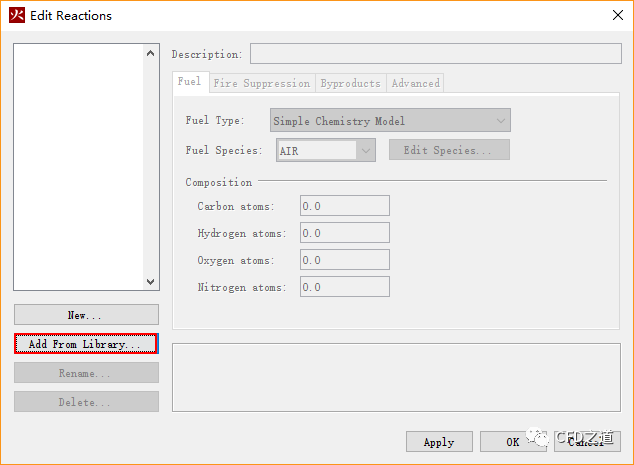Click into the Nitrogen atoms field
Viewport: 634px width, 465px height.
[344, 287]
